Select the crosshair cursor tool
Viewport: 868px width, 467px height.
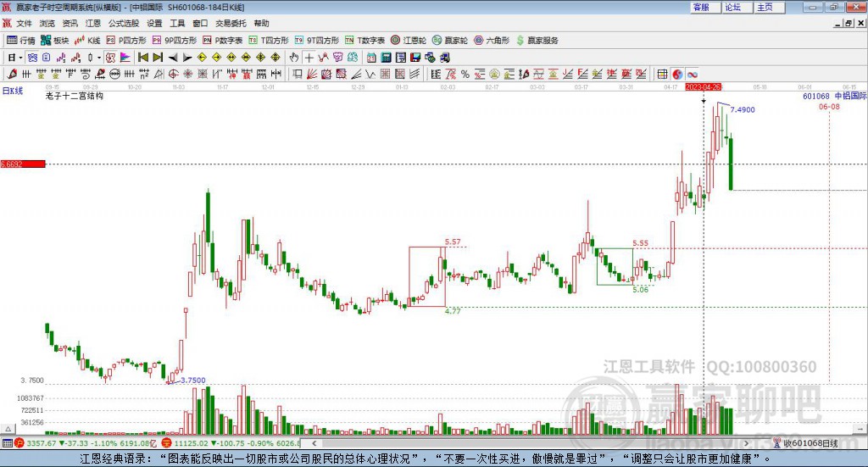(x=309, y=58)
